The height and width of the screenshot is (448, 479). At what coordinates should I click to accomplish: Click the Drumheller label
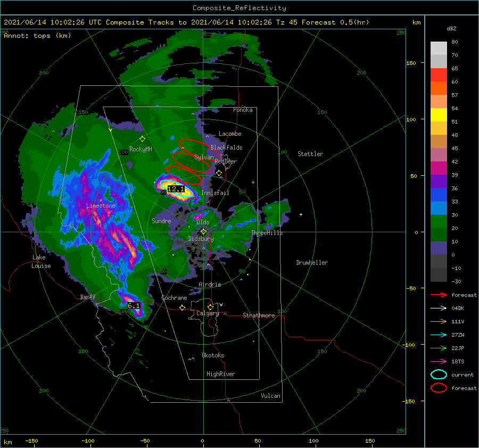click(312, 263)
